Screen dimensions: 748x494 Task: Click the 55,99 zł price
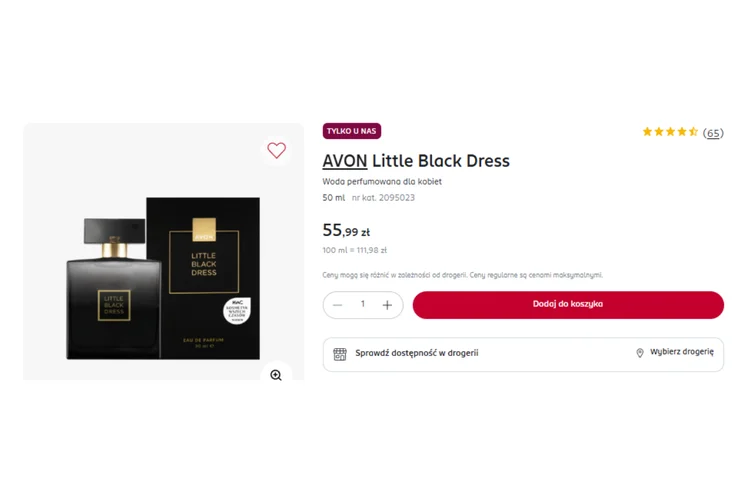tap(346, 231)
